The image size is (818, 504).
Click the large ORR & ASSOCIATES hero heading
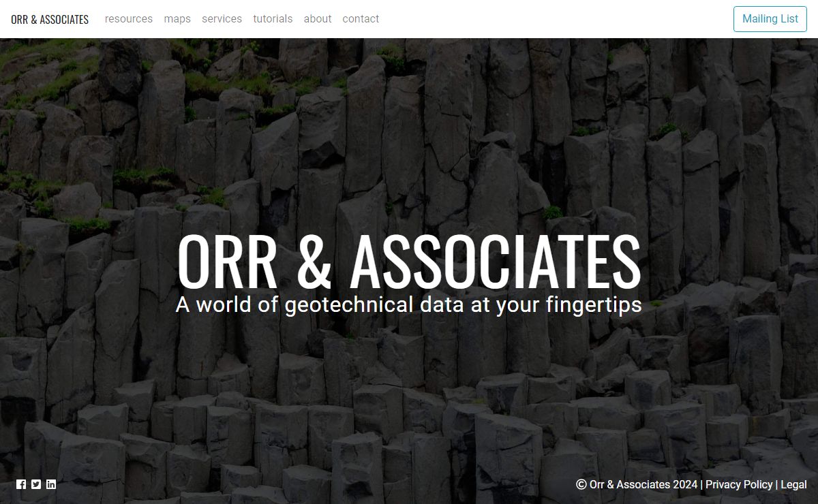pos(409,262)
